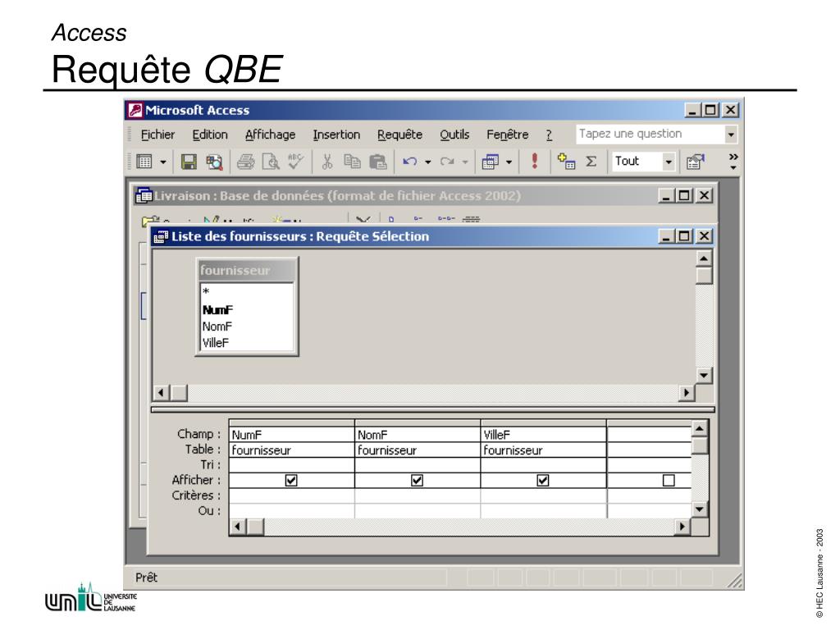Click the fournisseur table box title
Viewport: 840px width, 630px height.
pos(246,271)
